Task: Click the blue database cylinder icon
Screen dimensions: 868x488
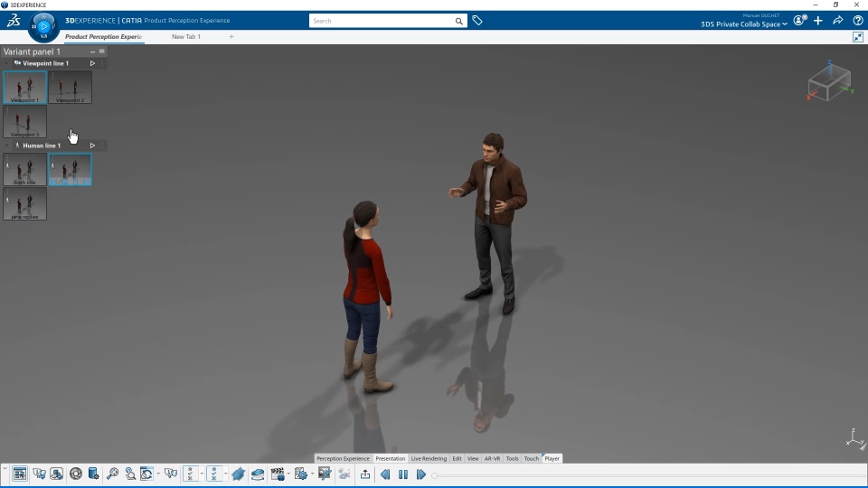Action: 93,474
